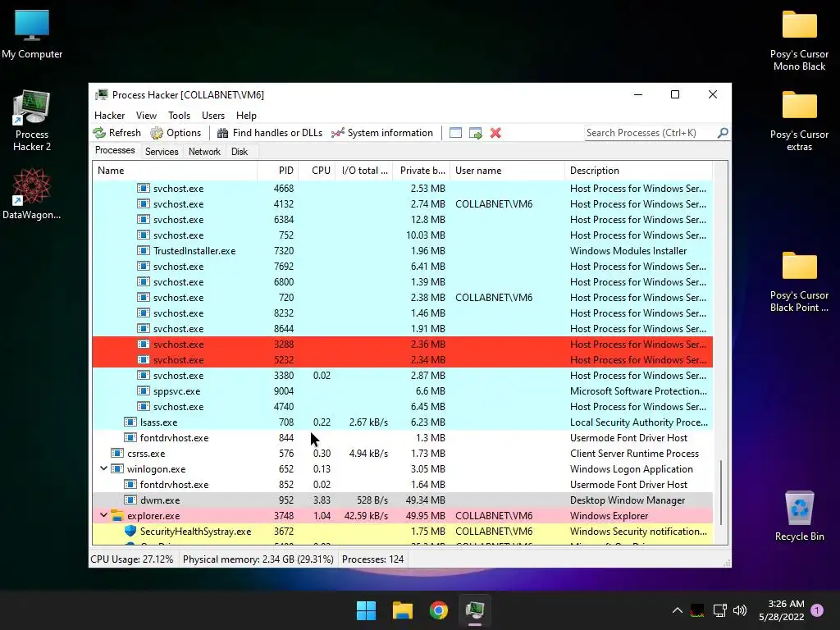Select svchost.exe with PID 5232

(x=402, y=360)
